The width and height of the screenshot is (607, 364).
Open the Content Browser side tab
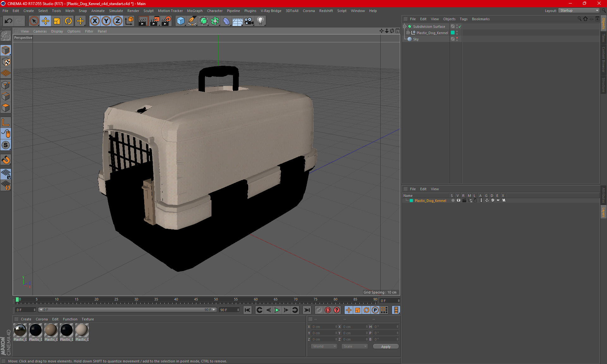tap(604, 59)
